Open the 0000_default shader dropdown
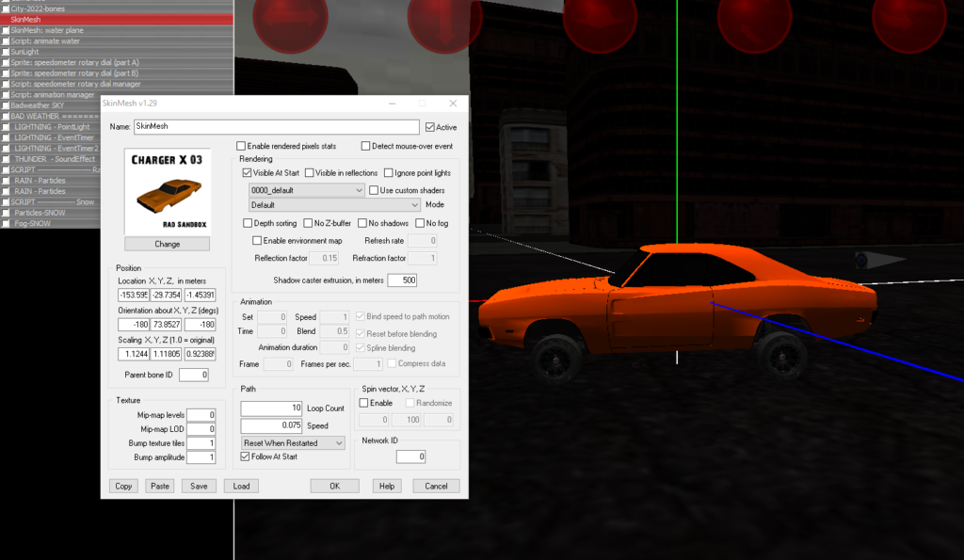 point(307,190)
